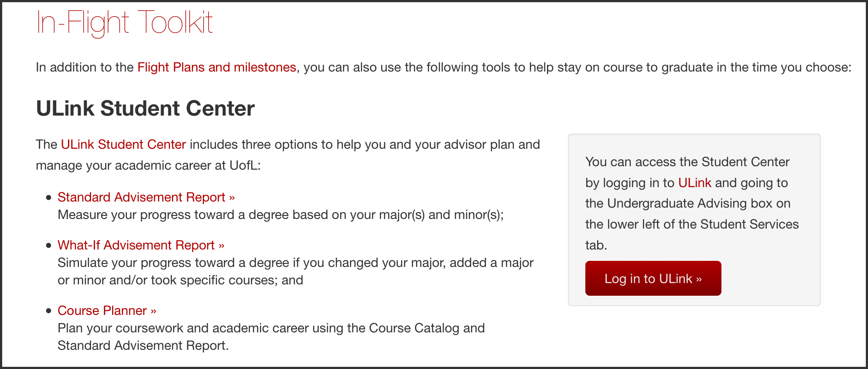Click the bullet beside Standard Advisement Report

pos(49,198)
